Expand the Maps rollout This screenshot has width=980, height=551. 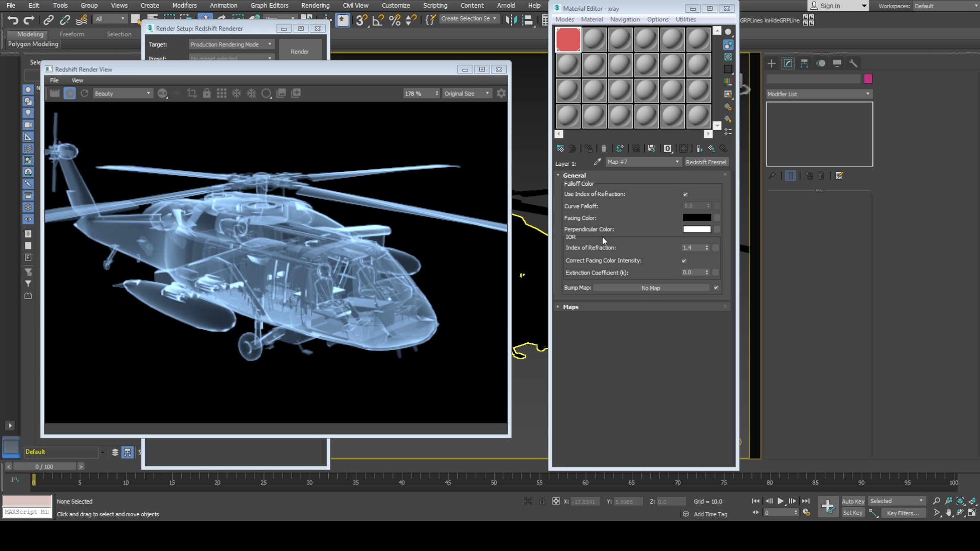(x=570, y=307)
